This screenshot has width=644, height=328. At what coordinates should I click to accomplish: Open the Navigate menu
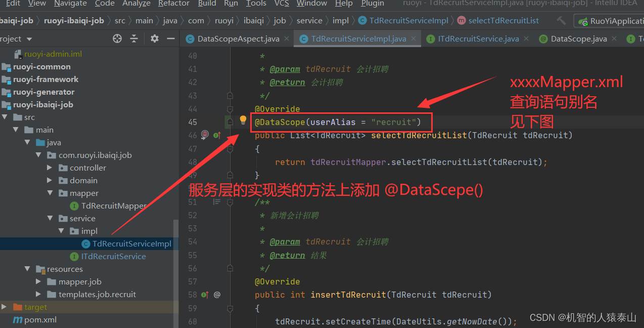(70, 4)
